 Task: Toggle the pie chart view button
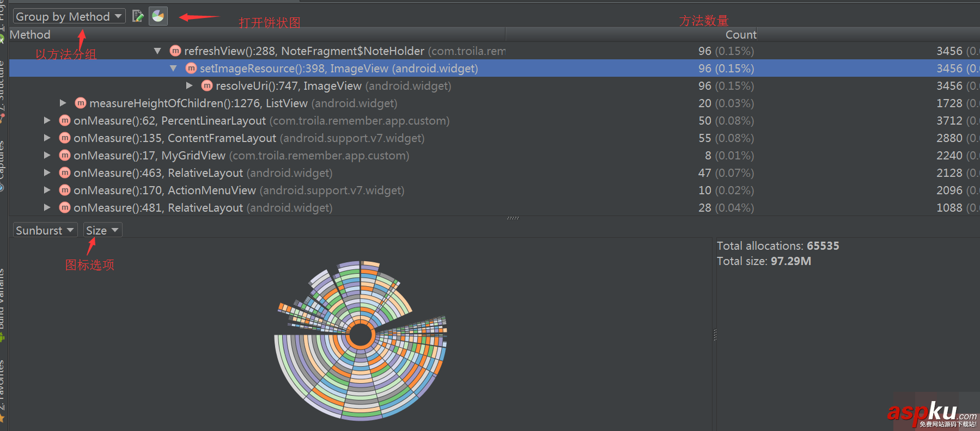[x=158, y=16]
